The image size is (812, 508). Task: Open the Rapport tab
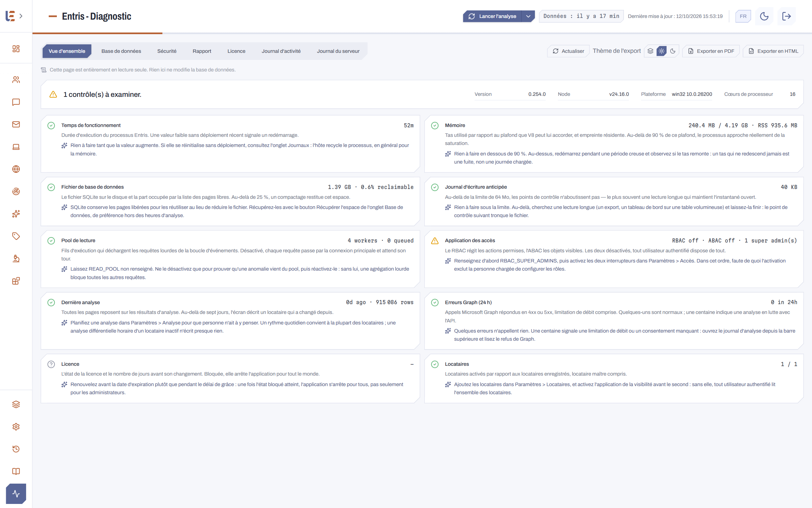pos(202,51)
